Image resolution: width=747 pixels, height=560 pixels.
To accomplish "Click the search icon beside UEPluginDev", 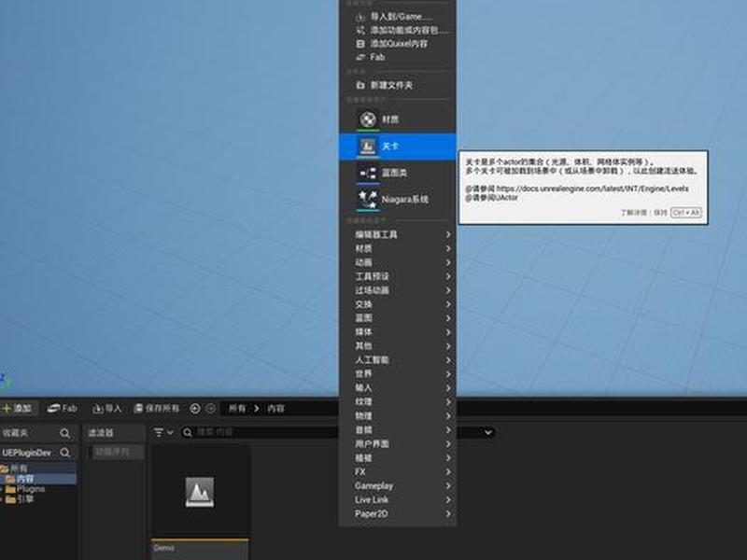I will click(65, 453).
